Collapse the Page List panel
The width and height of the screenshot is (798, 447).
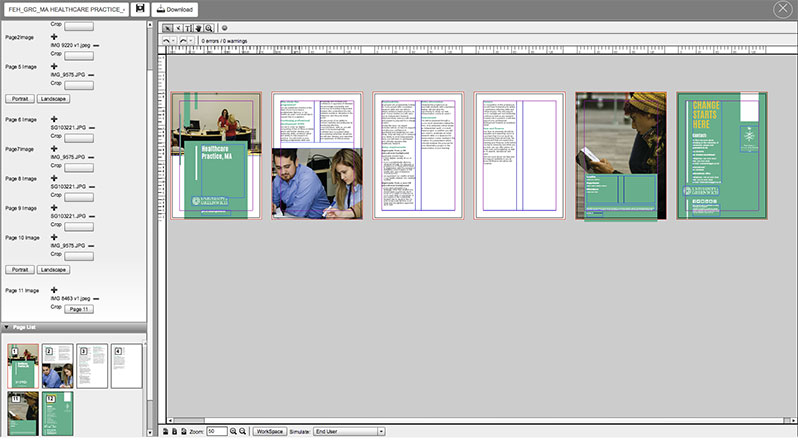(x=7, y=327)
